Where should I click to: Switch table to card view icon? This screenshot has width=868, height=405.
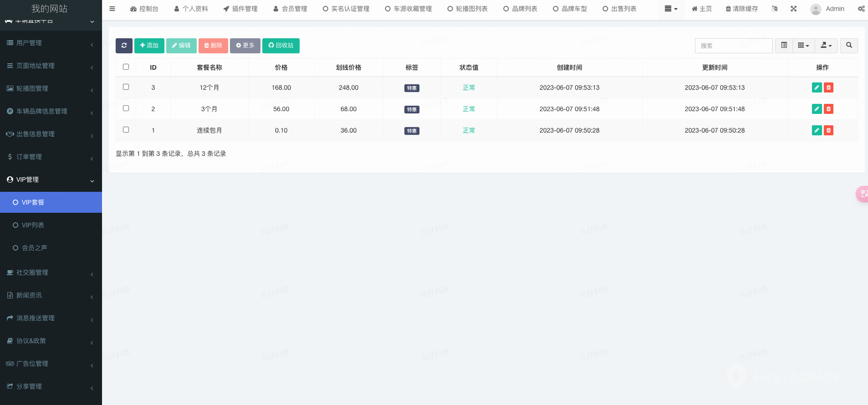coord(784,45)
